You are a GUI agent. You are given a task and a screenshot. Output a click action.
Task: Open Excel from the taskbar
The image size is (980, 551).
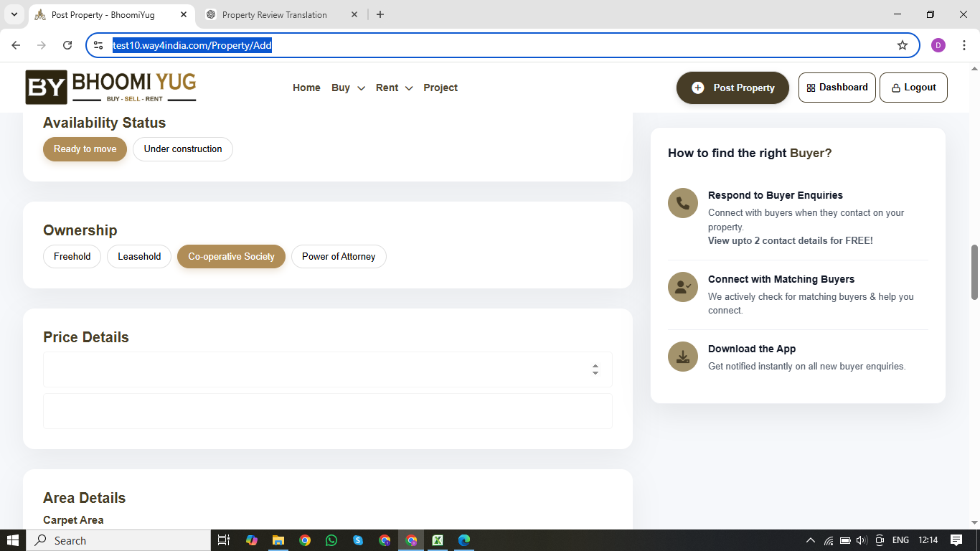437,540
